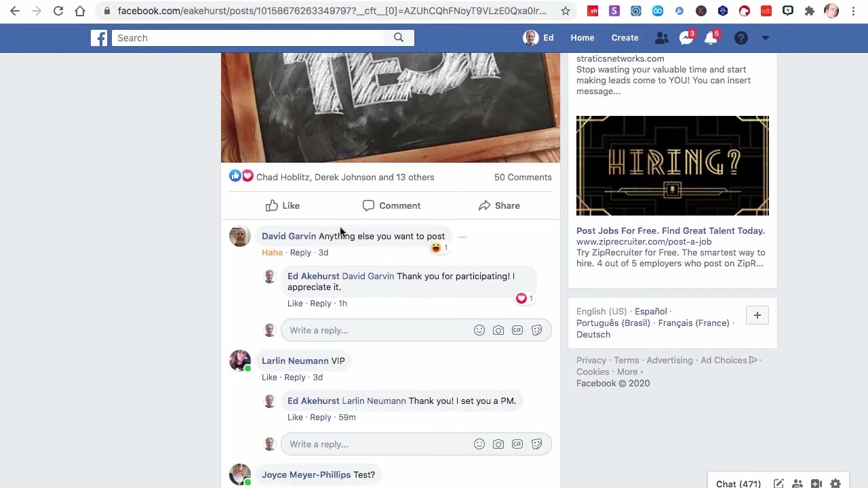Viewport: 868px width, 488px height.
Task: Click the Comment button under post
Action: click(x=391, y=205)
